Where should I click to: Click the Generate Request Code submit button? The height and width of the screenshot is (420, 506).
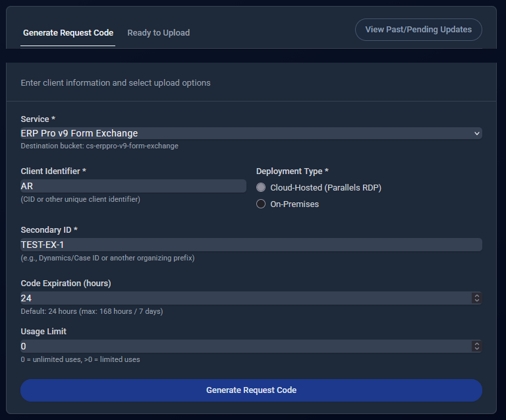(252, 390)
